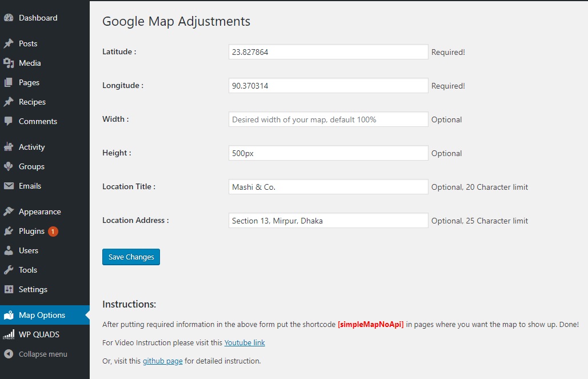Click the Collapse menu text
This screenshot has width=588, height=379.
pyautogui.click(x=43, y=354)
